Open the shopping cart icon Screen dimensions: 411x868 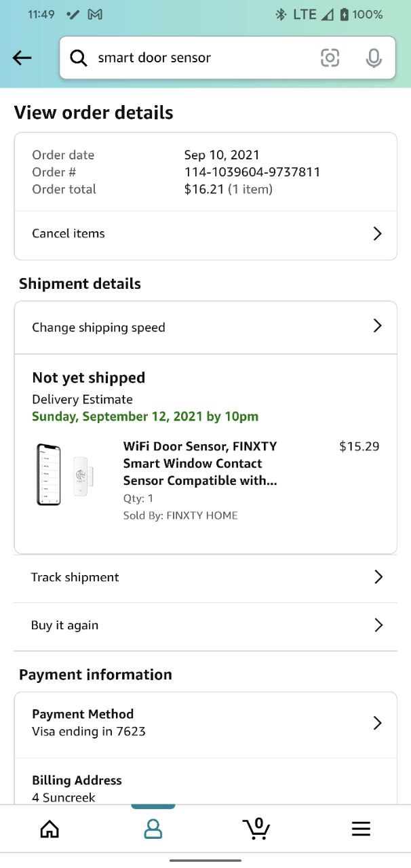pyautogui.click(x=256, y=829)
